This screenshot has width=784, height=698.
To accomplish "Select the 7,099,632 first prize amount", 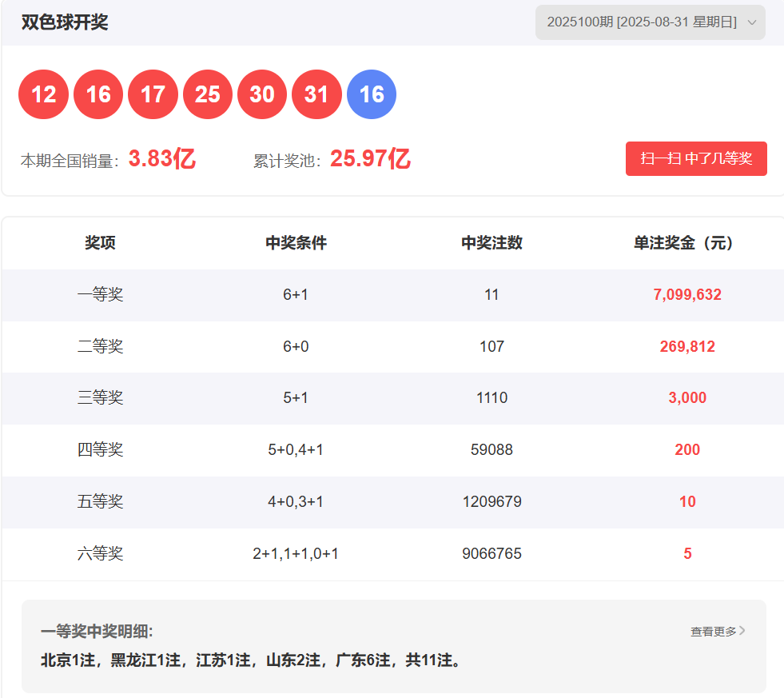I will click(687, 295).
